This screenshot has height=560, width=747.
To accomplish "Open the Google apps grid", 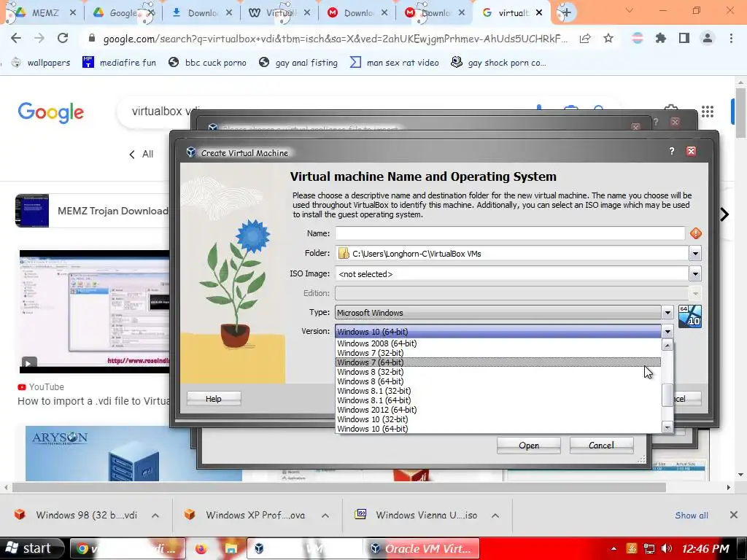I will click(708, 112).
